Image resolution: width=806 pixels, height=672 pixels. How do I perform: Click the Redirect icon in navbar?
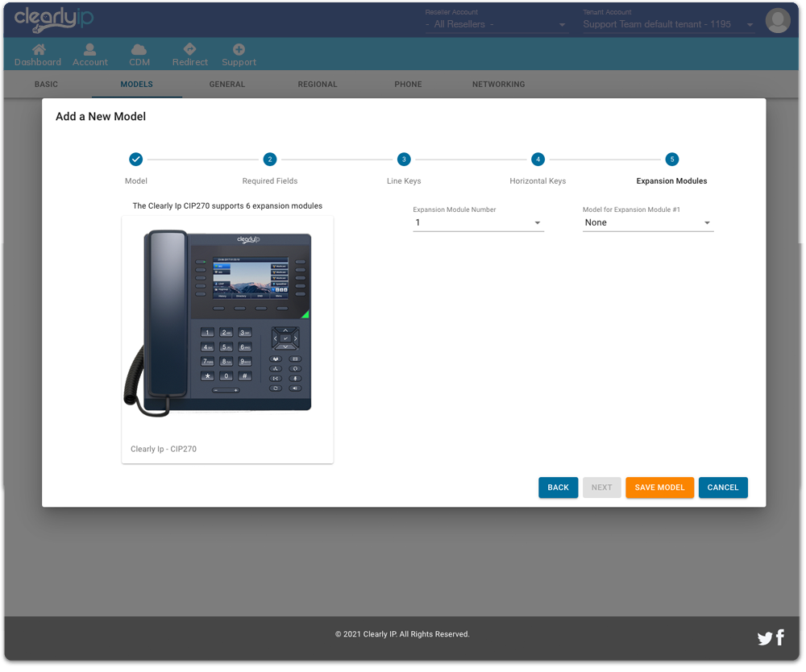189,50
